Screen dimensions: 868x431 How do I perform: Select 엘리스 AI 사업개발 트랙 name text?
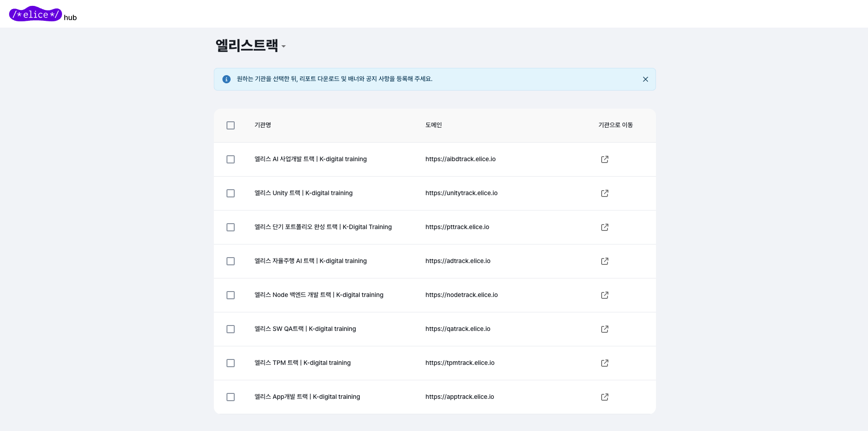tap(311, 159)
